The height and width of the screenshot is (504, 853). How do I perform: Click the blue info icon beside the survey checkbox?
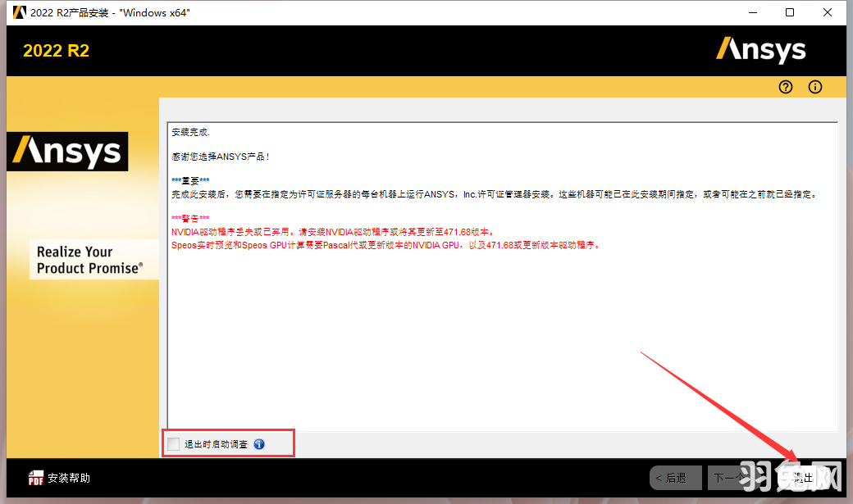(x=259, y=444)
